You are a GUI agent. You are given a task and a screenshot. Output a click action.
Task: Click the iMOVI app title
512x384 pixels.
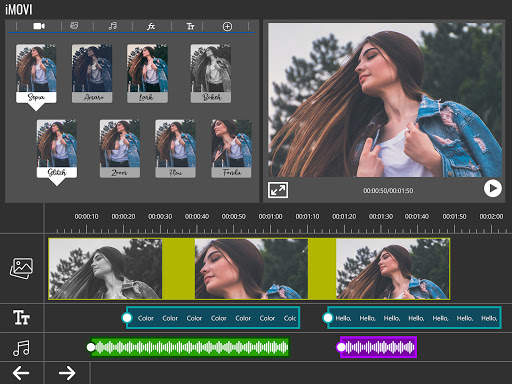[19, 9]
